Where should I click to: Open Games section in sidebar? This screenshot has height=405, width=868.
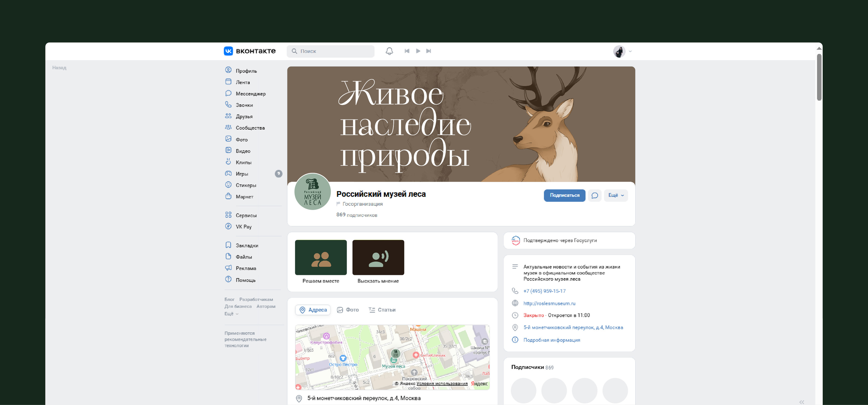tap(242, 174)
